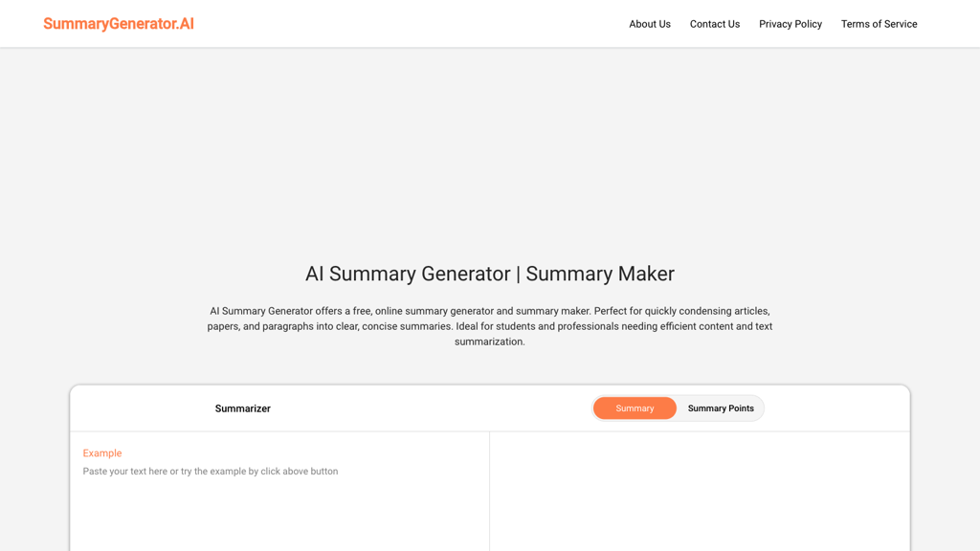Select the Summary output mode
980x551 pixels.
pyautogui.click(x=635, y=408)
